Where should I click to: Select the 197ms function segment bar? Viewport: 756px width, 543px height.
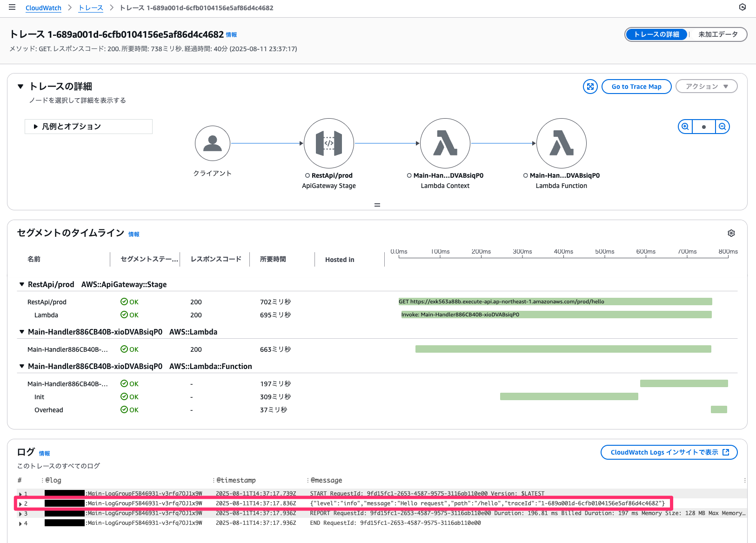click(684, 383)
